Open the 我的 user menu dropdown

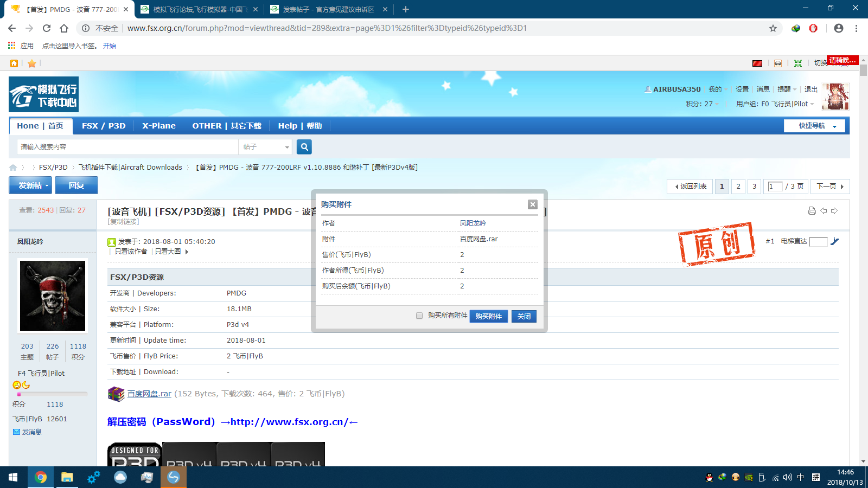click(x=718, y=89)
